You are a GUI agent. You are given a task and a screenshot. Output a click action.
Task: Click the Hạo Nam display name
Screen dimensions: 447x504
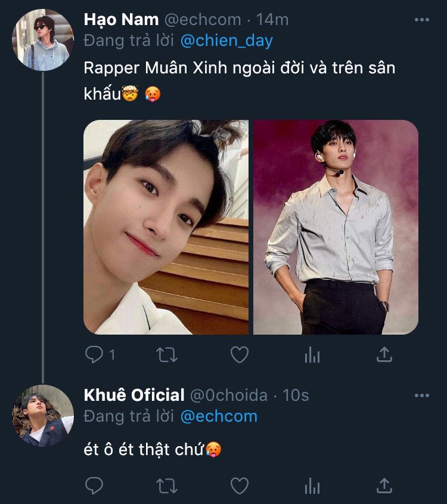click(x=121, y=20)
